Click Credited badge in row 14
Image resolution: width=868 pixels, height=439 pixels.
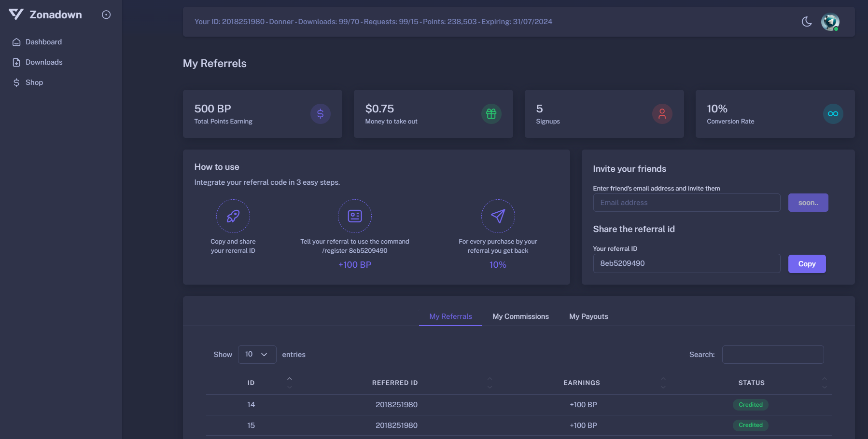[x=751, y=405]
